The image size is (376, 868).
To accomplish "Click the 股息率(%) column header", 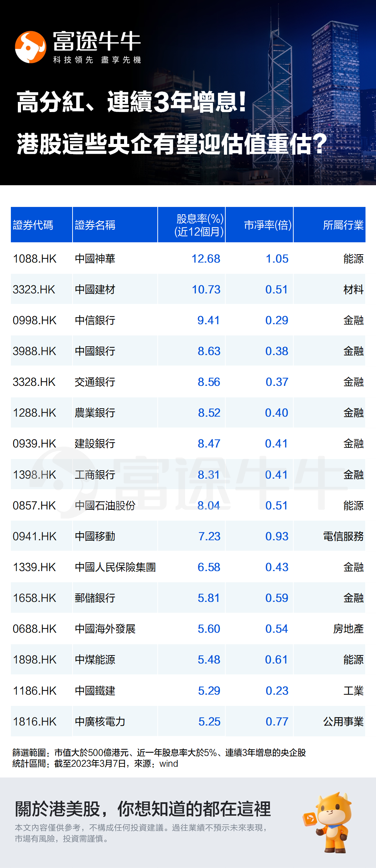I will [x=199, y=225].
